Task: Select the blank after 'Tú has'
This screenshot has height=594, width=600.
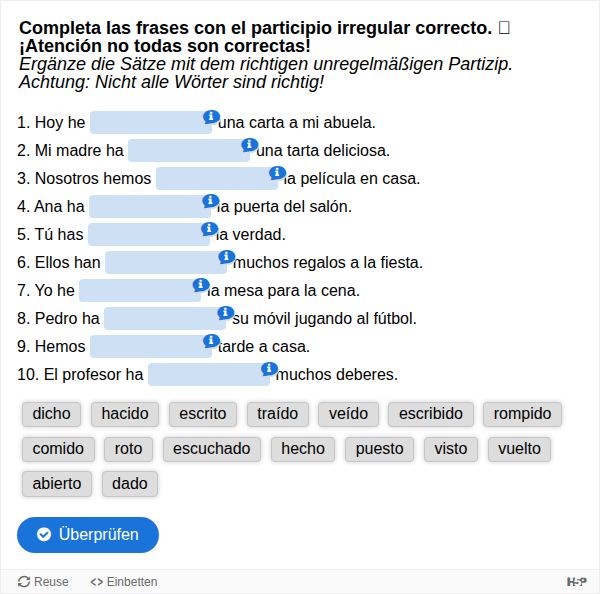Action: coord(148,235)
